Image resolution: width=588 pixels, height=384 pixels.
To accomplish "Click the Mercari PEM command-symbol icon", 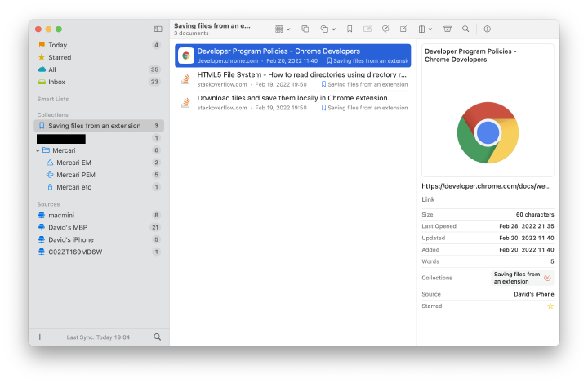I will click(50, 175).
